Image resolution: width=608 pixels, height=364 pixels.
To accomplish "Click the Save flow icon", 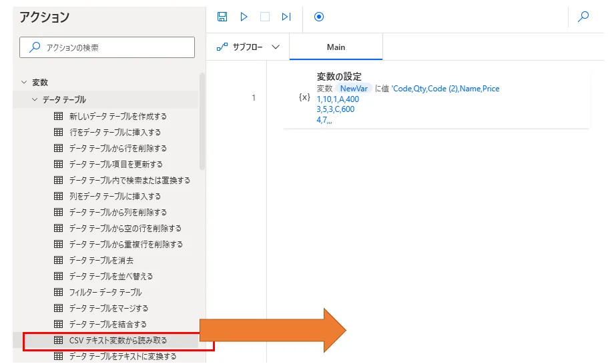I will coord(222,17).
